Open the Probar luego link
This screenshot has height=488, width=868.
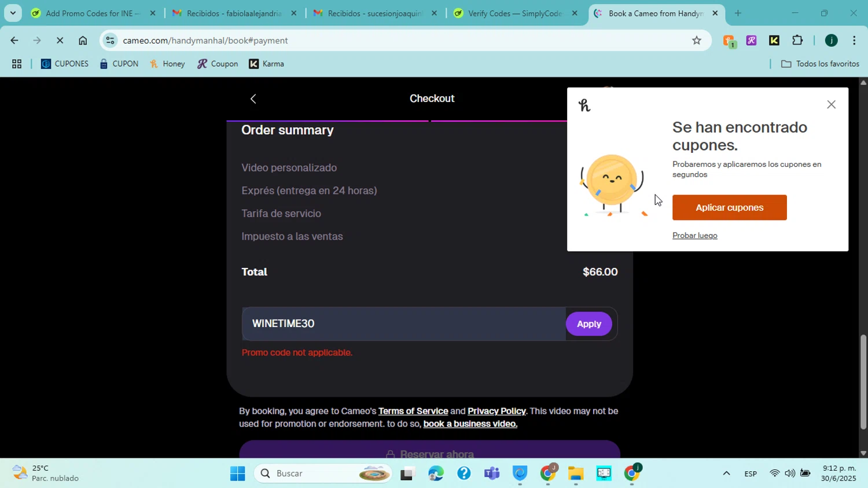click(694, 236)
